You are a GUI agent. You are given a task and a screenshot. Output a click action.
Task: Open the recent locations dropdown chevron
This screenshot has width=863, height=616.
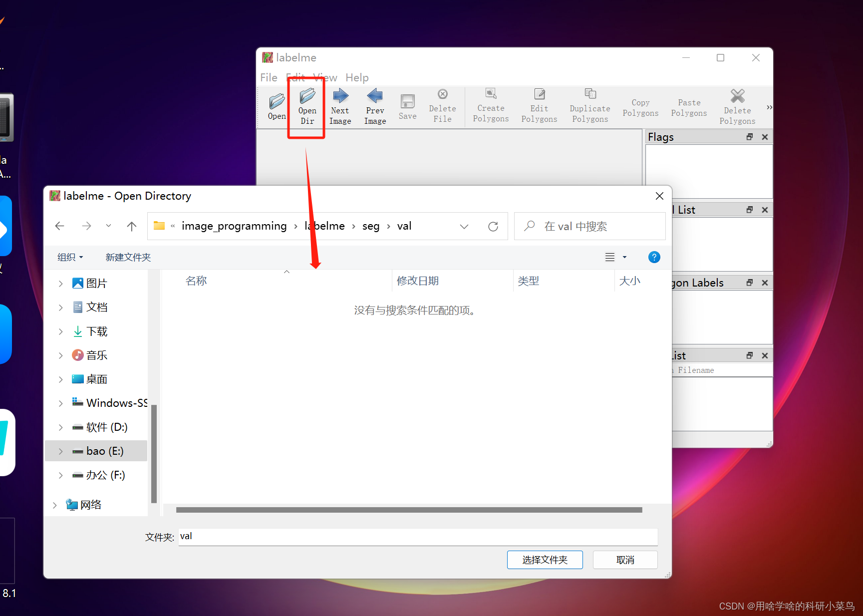pyautogui.click(x=108, y=226)
